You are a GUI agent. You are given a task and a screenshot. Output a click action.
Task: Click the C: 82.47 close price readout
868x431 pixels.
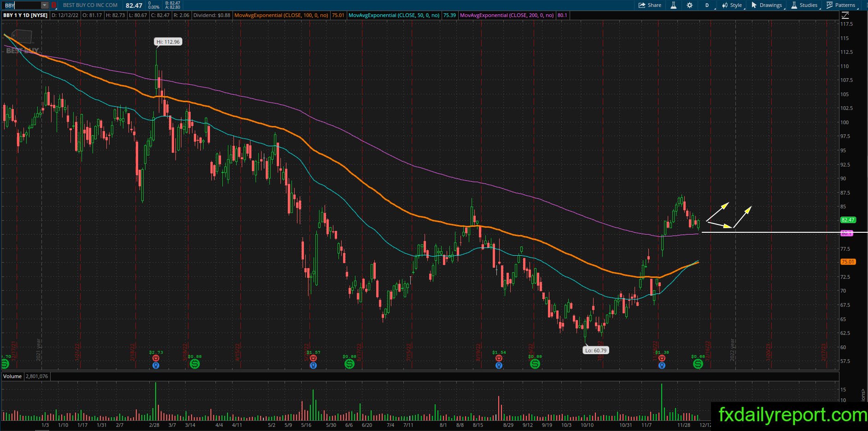click(x=160, y=15)
